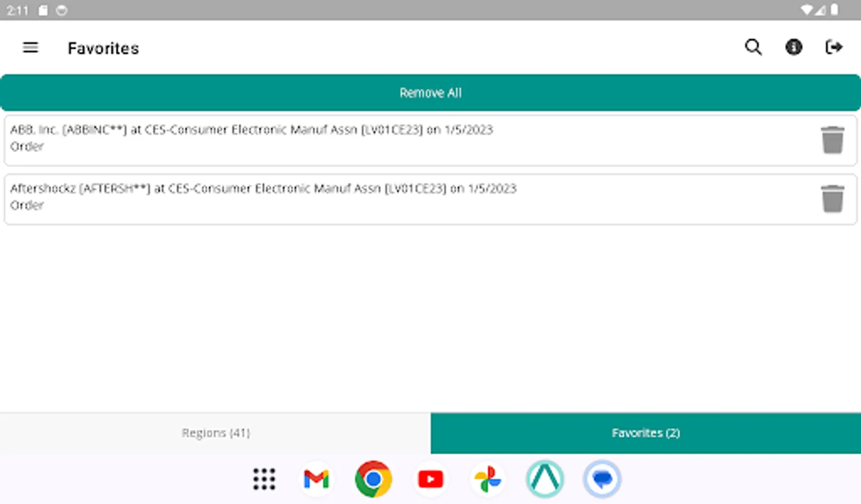The image size is (861, 504).
Task: Tap the battery indicator in the status bar
Action: click(835, 9)
